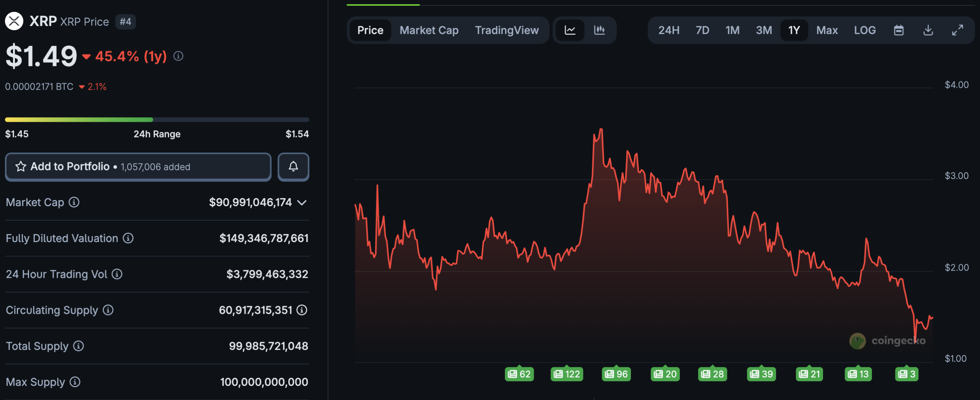Click the $4.00 axis label
980x400 pixels.
tap(957, 85)
